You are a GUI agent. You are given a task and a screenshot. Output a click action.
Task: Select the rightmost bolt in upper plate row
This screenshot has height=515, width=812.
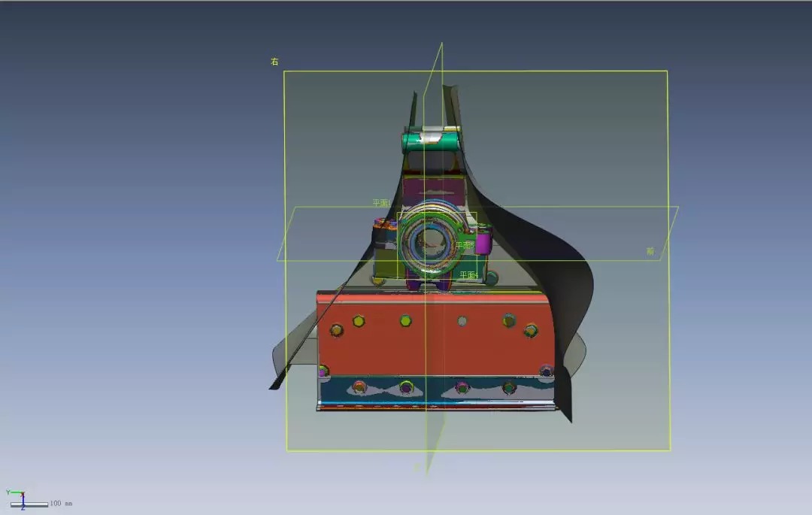pyautogui.click(x=531, y=329)
